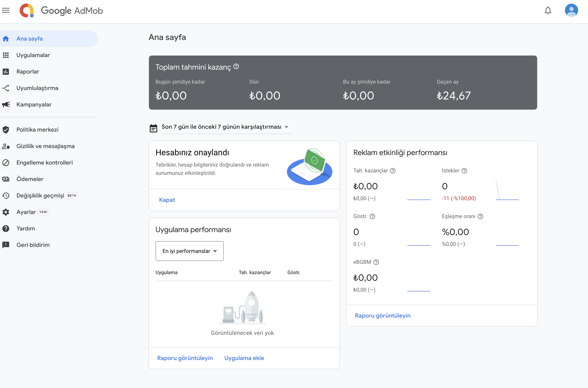Open the notifications bell
The image size is (588, 388).
(548, 10)
